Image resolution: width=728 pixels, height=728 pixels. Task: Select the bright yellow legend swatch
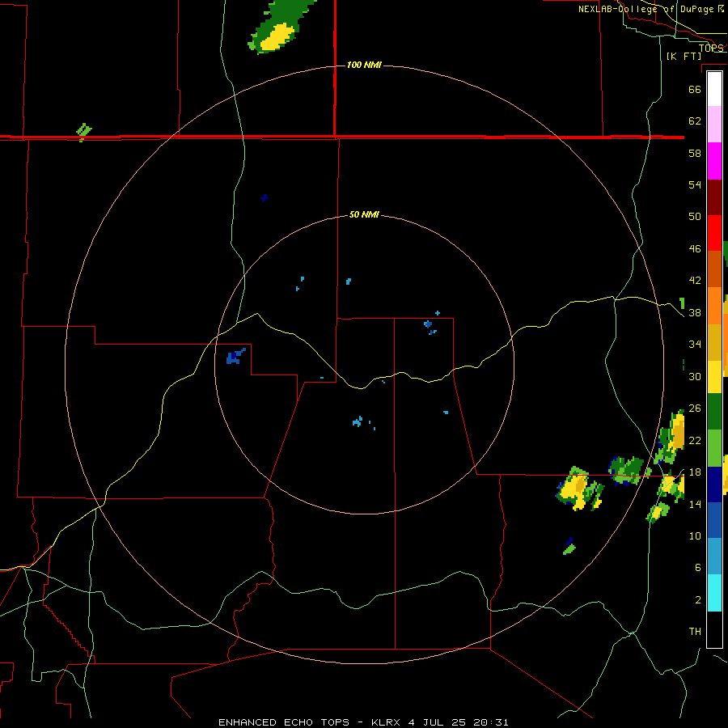(714, 377)
